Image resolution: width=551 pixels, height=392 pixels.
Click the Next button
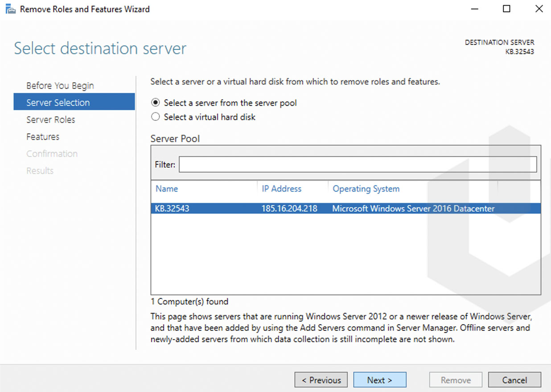coord(379,380)
